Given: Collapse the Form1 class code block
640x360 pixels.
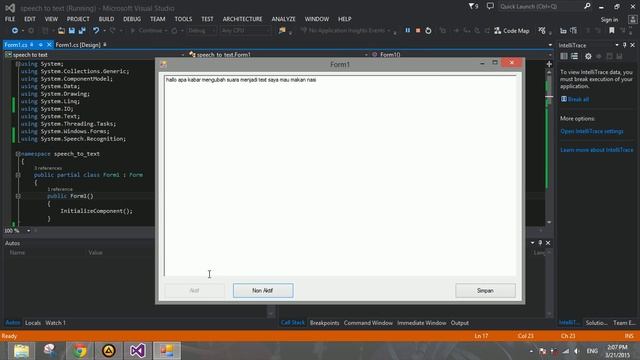Looking at the screenshot, I should click(18, 175).
